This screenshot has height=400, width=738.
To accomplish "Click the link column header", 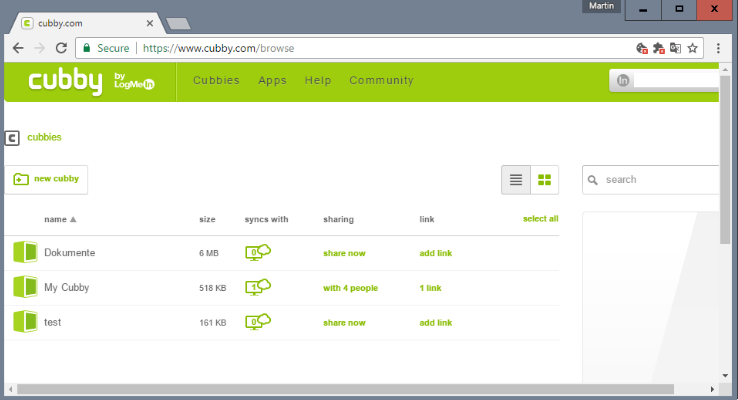I will point(427,219).
